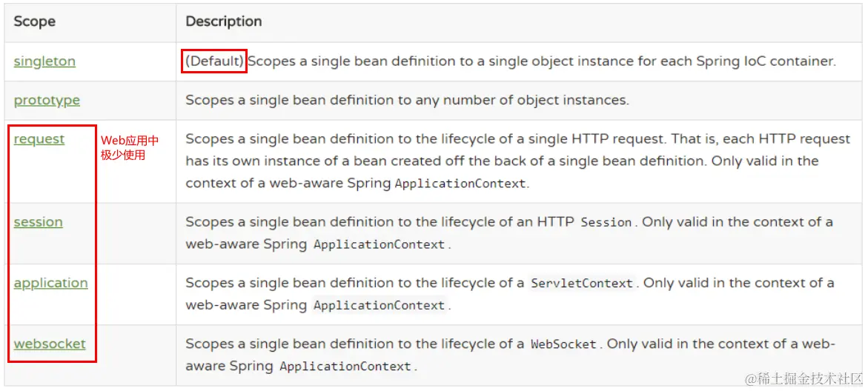The width and height of the screenshot is (868, 391).
Task: Open the application scope link
Action: tap(50, 283)
